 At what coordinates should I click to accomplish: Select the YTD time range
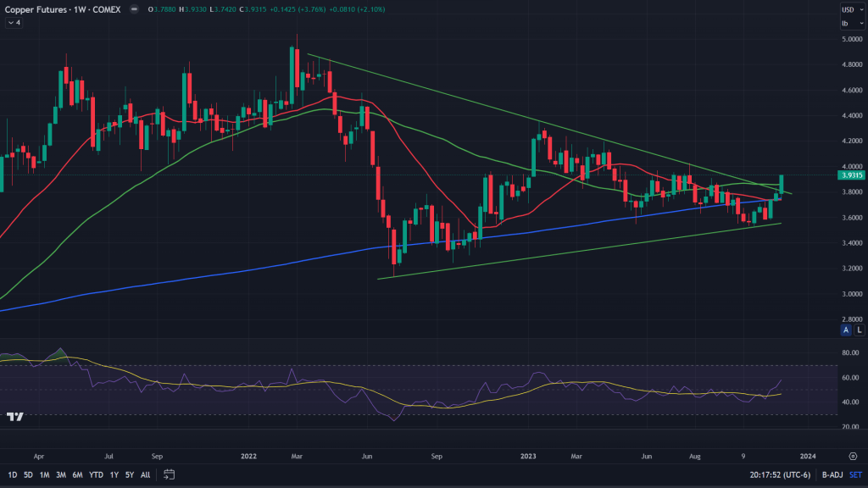click(96, 474)
